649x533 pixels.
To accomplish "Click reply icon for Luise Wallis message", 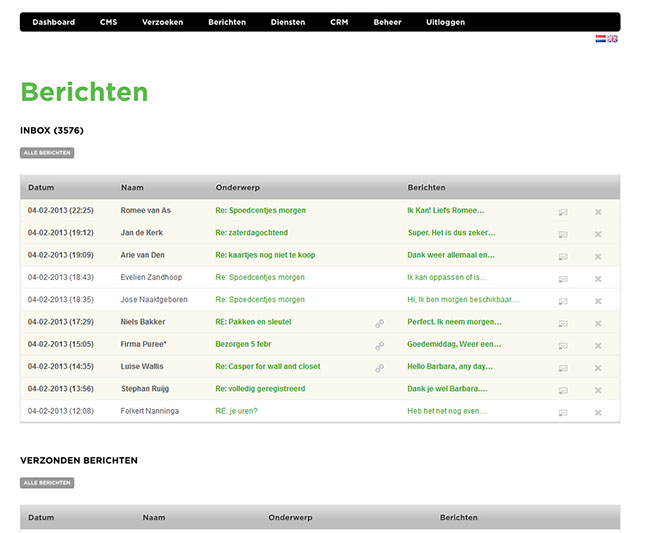I will click(x=563, y=367).
